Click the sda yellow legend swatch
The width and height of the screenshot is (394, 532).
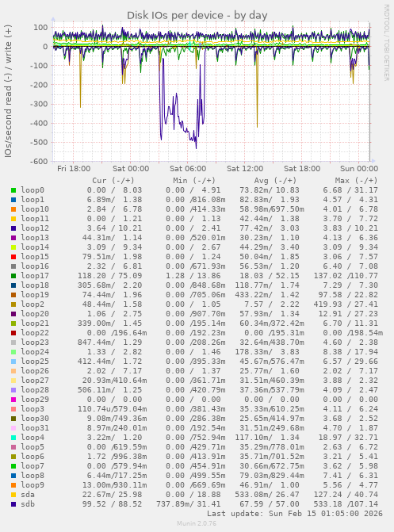(x=13, y=495)
